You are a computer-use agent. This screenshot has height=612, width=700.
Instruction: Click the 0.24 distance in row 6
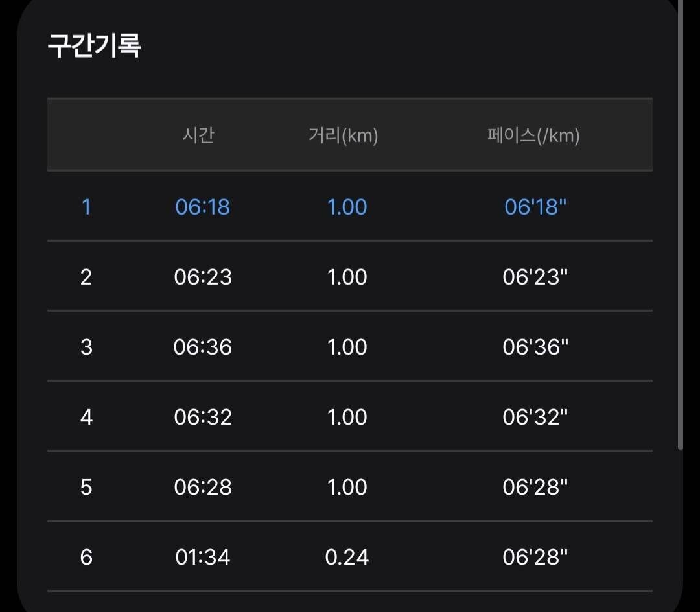(348, 556)
